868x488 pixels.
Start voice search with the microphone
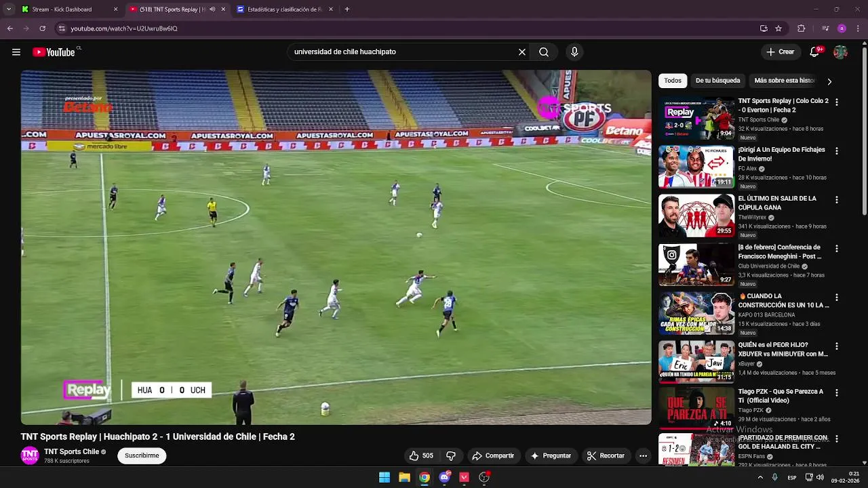[x=574, y=52]
